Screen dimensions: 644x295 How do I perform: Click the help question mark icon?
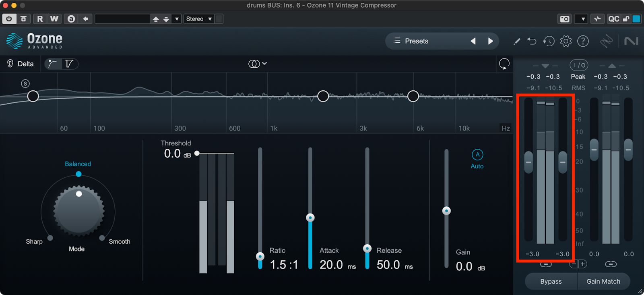583,41
